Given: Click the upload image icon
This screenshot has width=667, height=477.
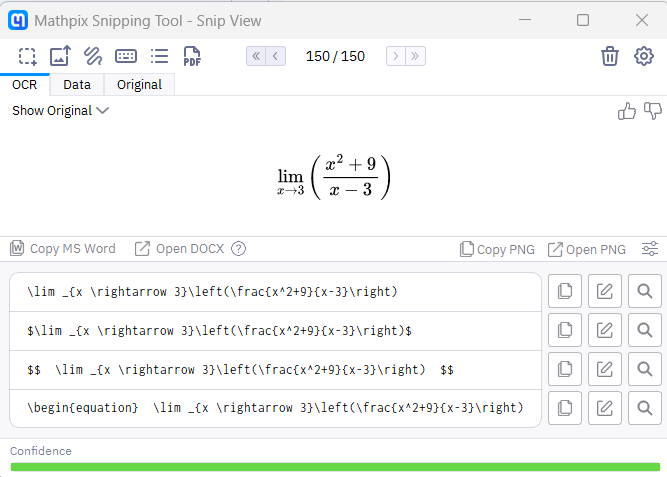Looking at the screenshot, I should 60,56.
